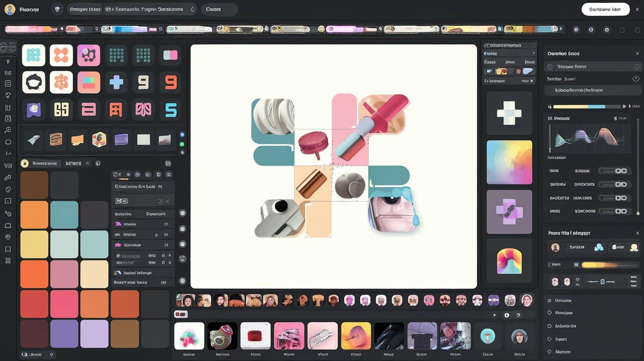
Task: Pick the orange striped box icon
Action: pos(56,140)
